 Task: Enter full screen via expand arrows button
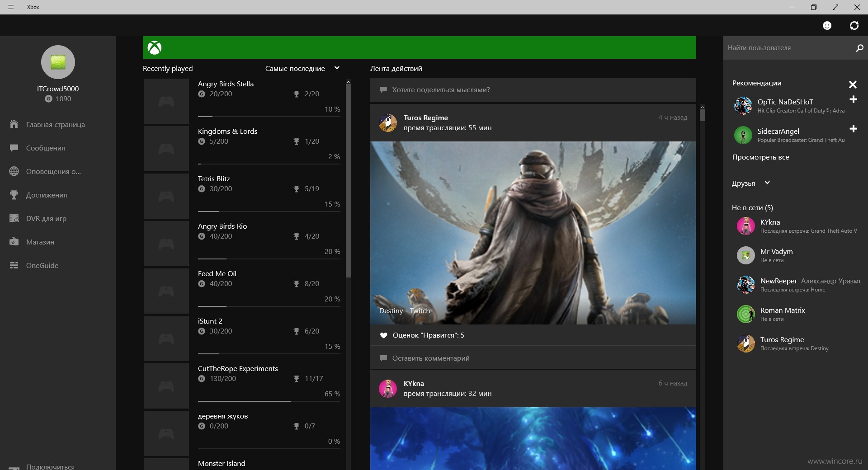coord(835,7)
